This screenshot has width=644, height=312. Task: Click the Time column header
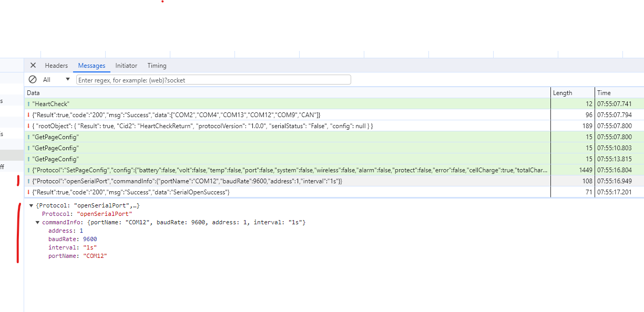619,93
